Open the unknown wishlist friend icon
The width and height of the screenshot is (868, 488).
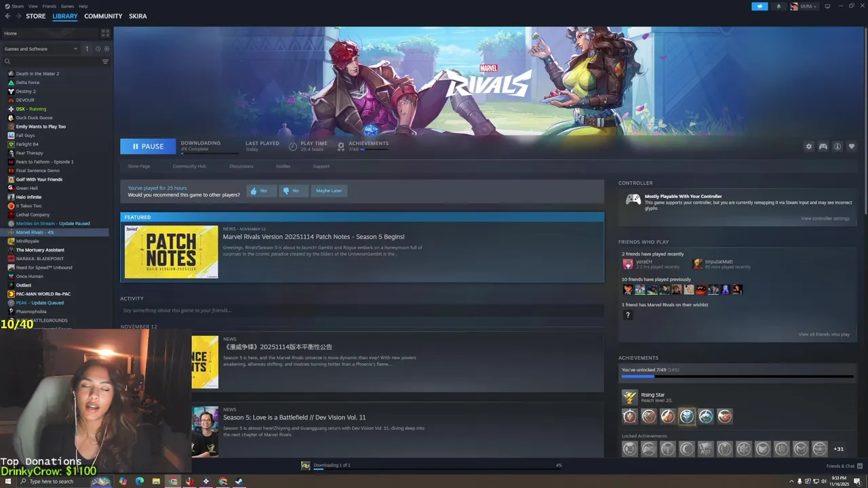(627, 314)
